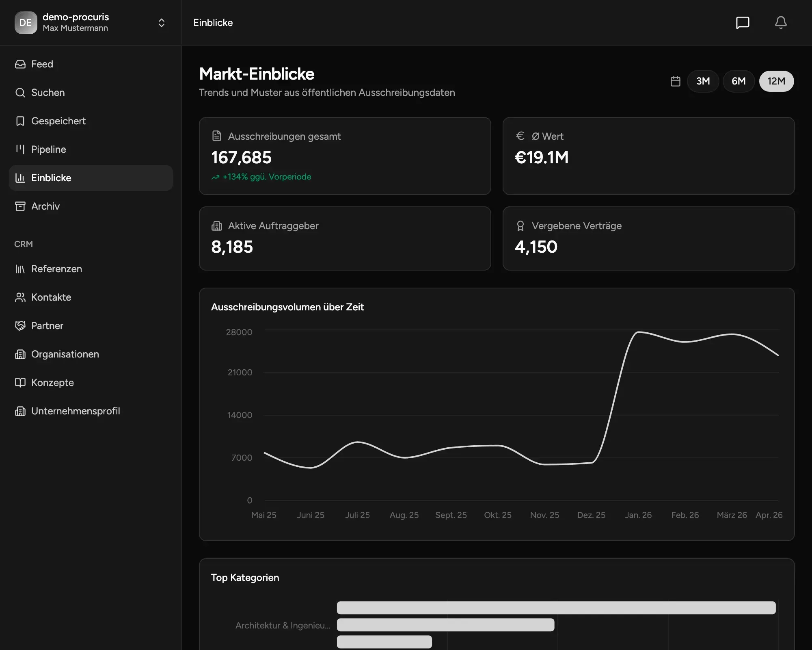
Task: Open notifications bell
Action: pyautogui.click(x=781, y=23)
